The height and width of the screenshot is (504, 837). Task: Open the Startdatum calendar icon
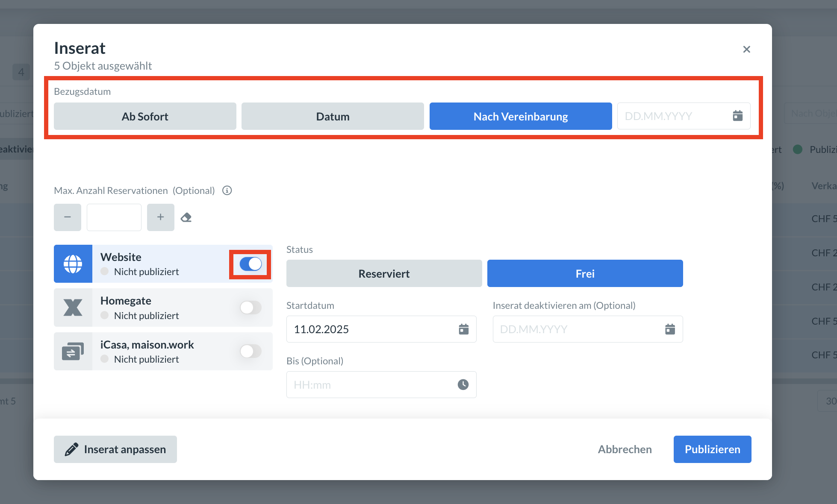(463, 329)
